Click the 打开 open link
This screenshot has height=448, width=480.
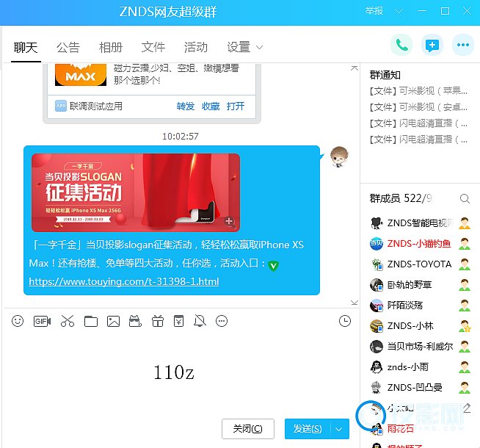[236, 106]
